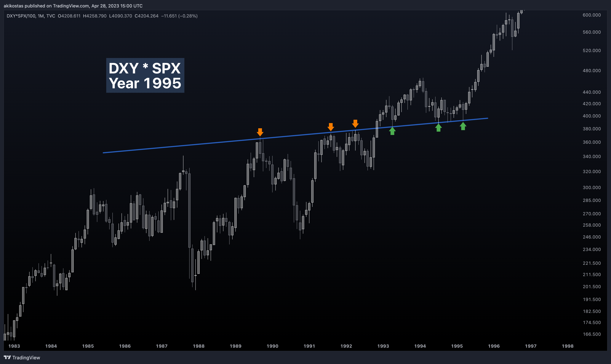Click the 201.500 price axis label
This screenshot has height=364, width=611.
pos(592,287)
